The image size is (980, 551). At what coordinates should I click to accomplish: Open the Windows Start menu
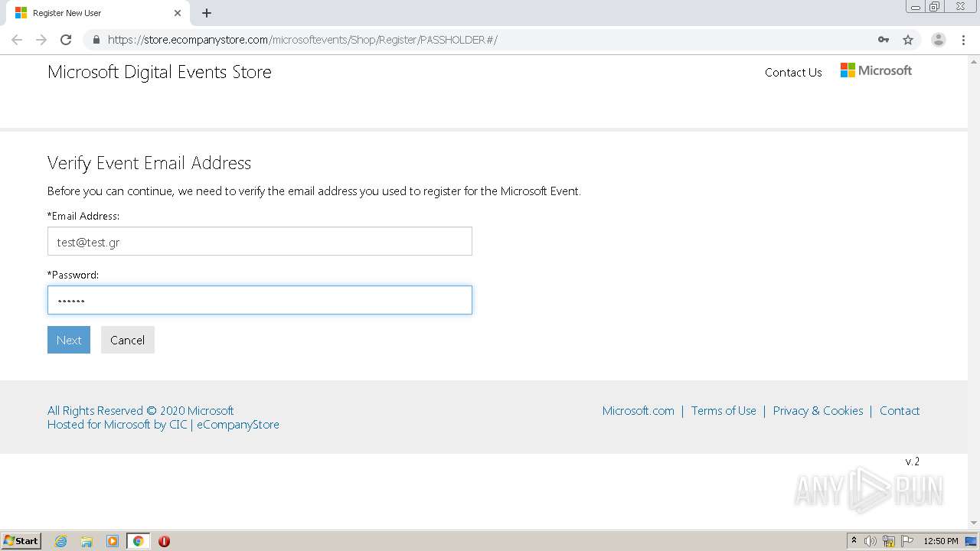(21, 540)
